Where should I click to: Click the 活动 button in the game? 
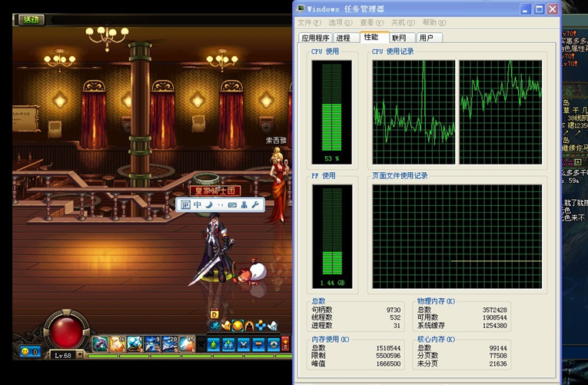pos(30,20)
